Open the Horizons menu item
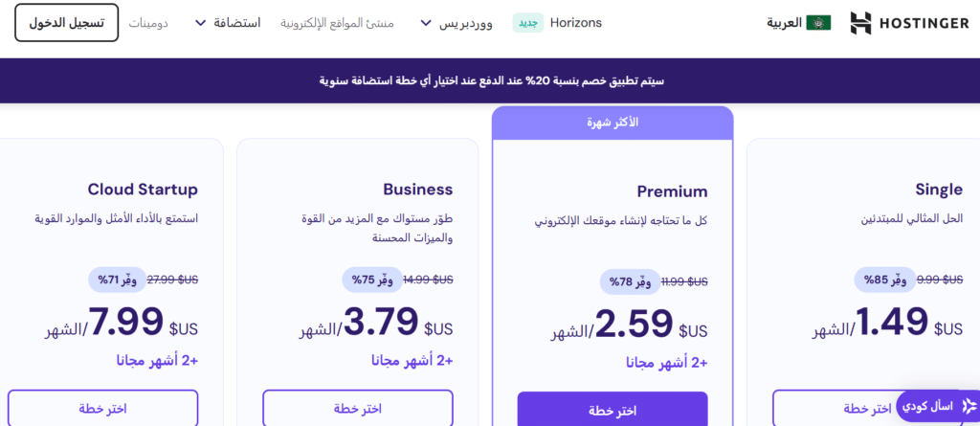 click(x=575, y=23)
